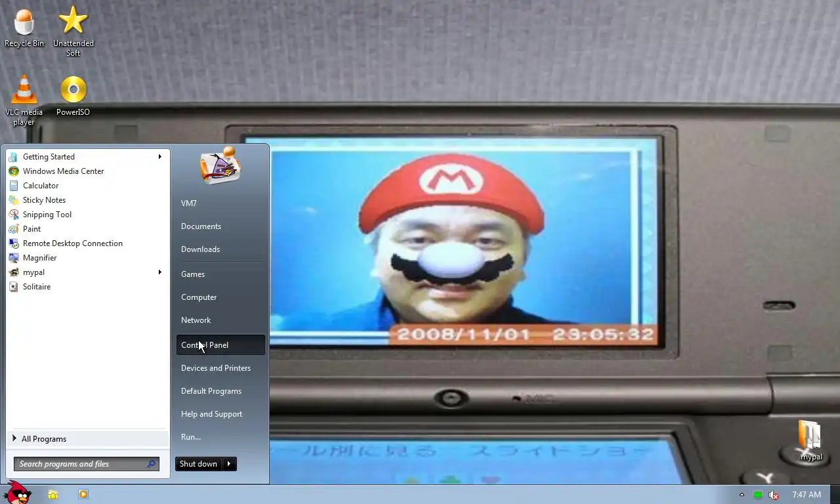Select Magnifier text label
The width and height of the screenshot is (840, 504).
tap(39, 258)
